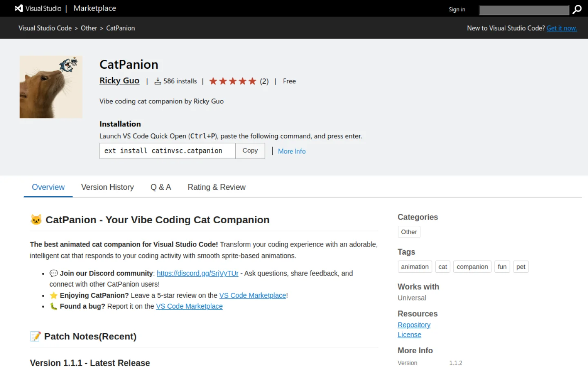Screen dimensions: 588x368
Task: Click the Sign in link
Action: coord(457,9)
